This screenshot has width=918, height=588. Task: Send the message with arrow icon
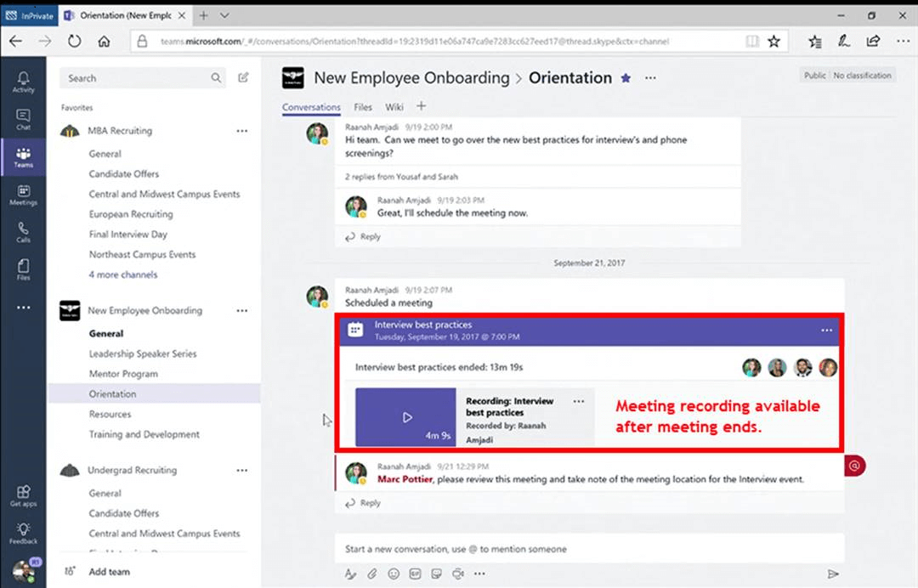click(833, 574)
